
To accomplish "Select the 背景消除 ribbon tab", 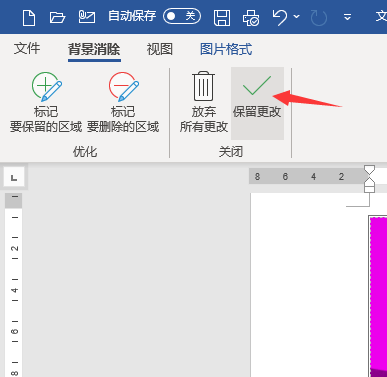I will coord(94,49).
